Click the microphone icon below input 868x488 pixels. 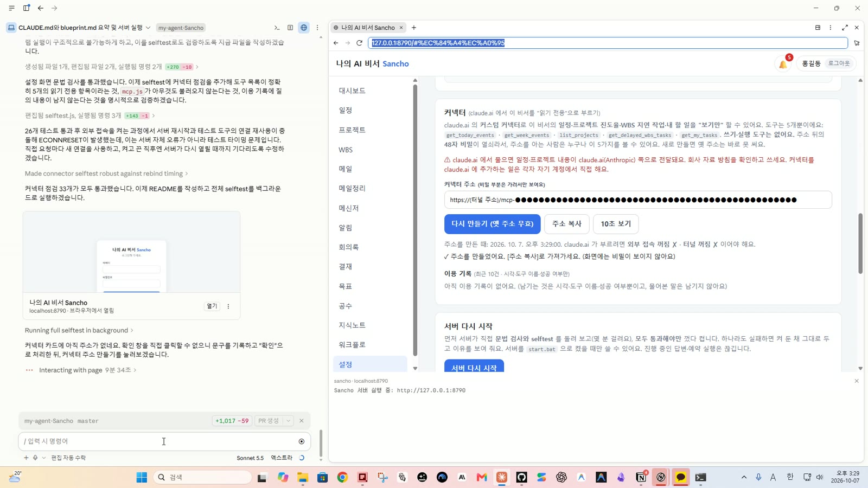point(35,458)
